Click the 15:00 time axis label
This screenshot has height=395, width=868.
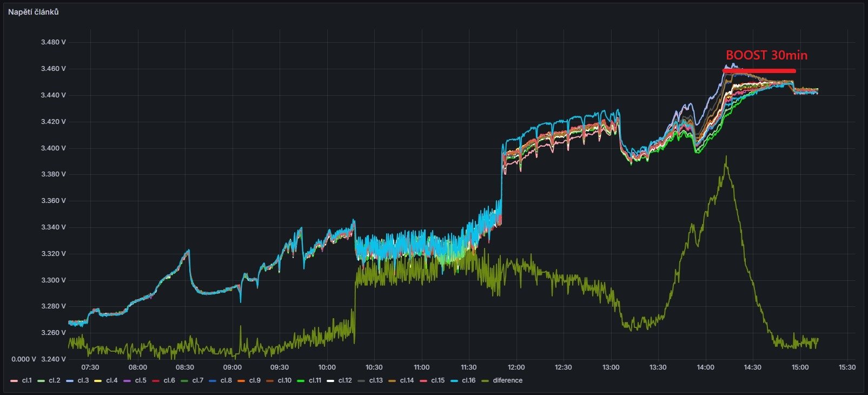click(x=800, y=367)
